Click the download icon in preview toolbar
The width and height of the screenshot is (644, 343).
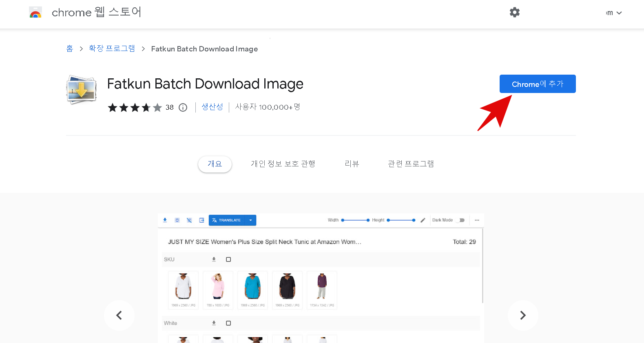coord(165,220)
